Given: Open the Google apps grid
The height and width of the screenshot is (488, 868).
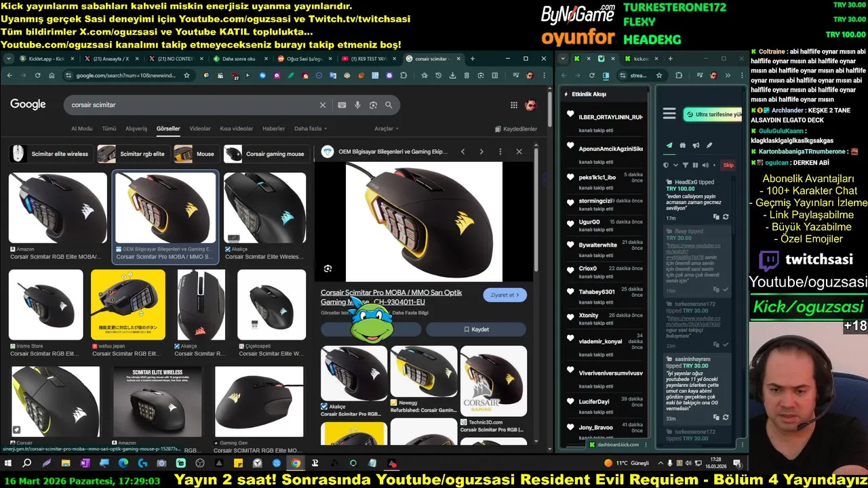Looking at the screenshot, I should pyautogui.click(x=514, y=105).
